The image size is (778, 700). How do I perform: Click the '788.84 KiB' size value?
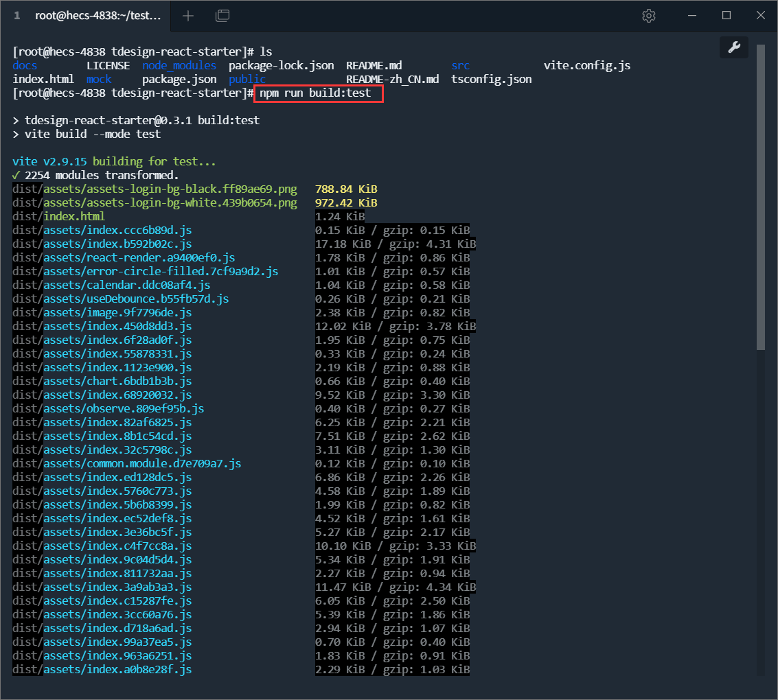(346, 189)
